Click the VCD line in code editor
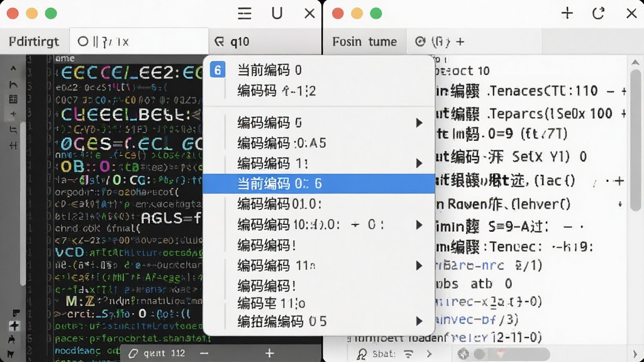 click(128, 253)
